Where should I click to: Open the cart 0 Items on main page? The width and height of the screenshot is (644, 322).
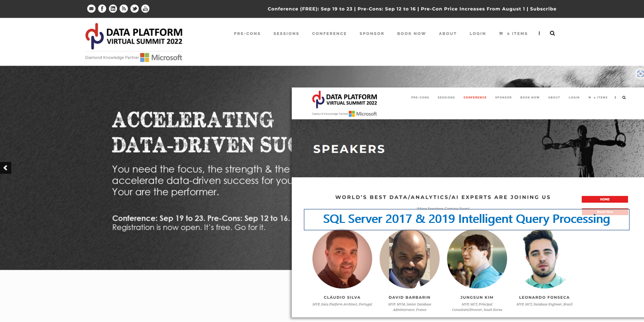[513, 34]
